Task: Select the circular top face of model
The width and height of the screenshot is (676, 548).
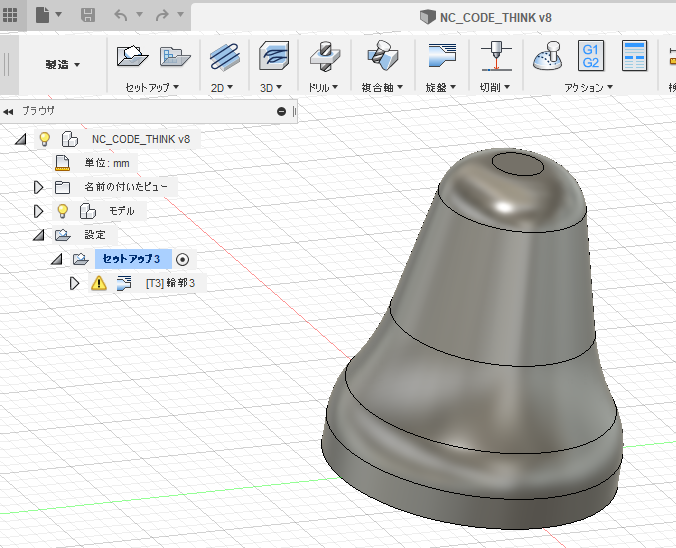Action: point(518,164)
